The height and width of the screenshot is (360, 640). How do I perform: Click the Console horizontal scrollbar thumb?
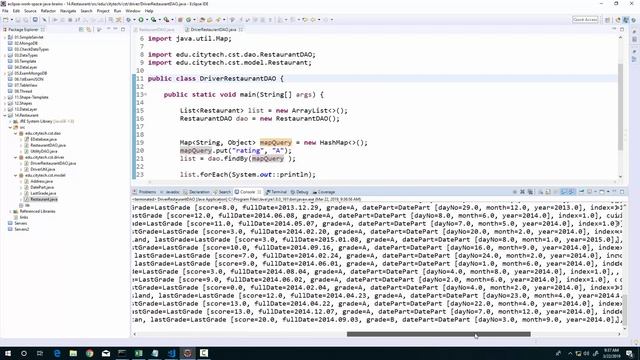click(439, 334)
